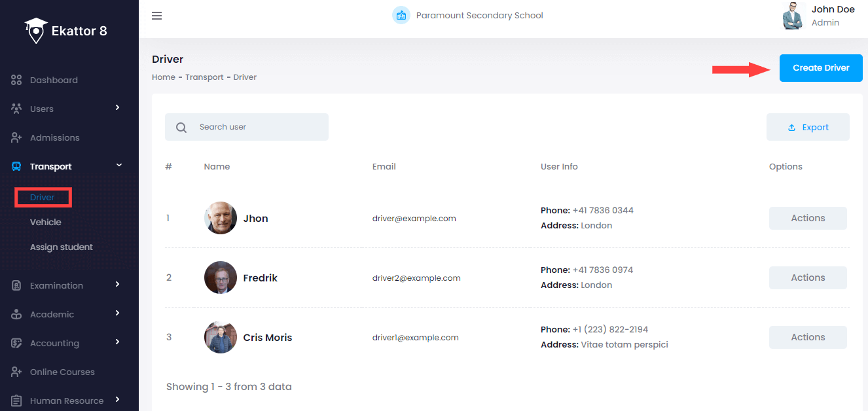Click the Examination sidebar icon
Screen dimensions: 868x411
tap(17, 285)
